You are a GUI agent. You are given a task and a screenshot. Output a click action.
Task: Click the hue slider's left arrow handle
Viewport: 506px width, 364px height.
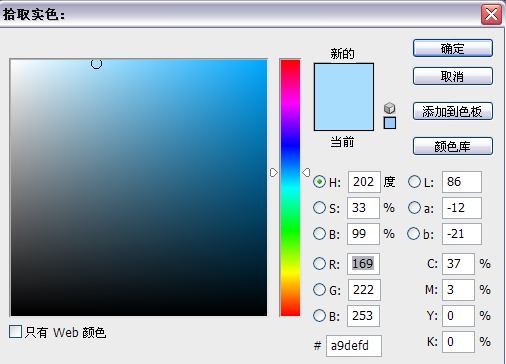tap(274, 172)
